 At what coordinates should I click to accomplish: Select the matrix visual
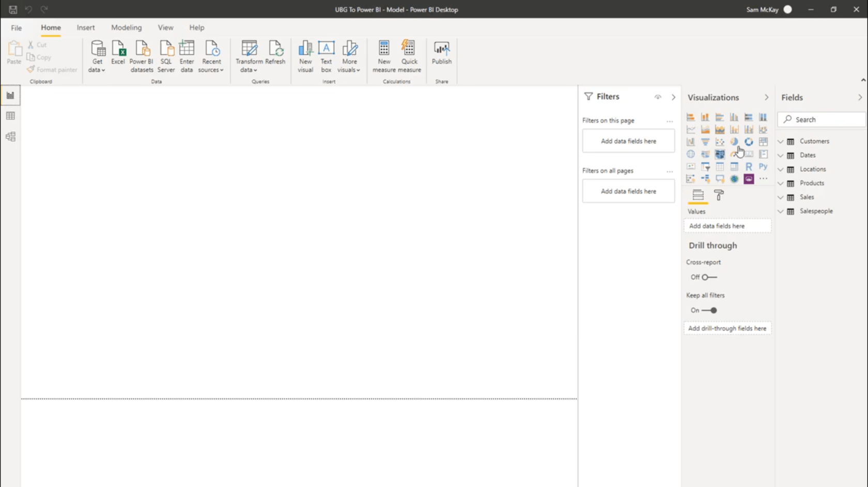click(734, 166)
